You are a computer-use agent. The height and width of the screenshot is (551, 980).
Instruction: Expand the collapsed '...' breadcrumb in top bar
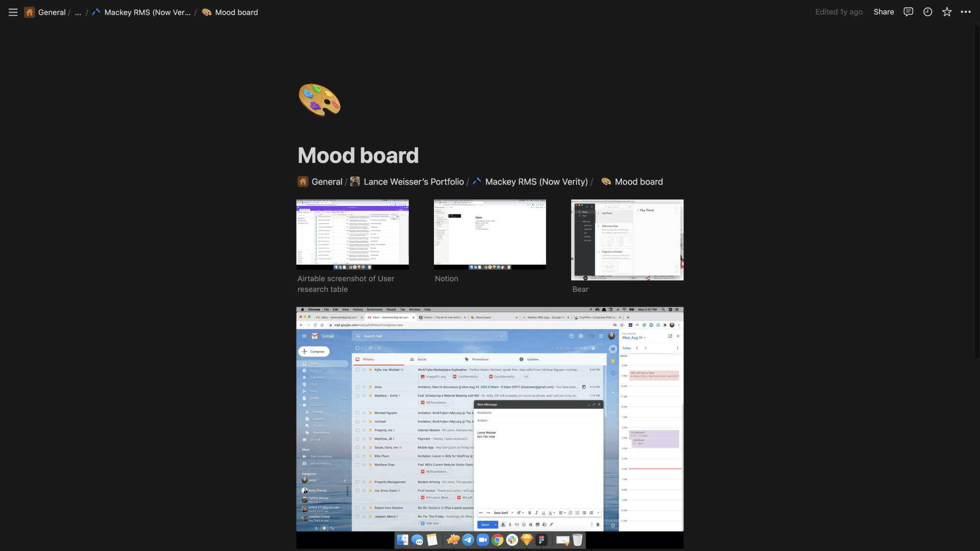[78, 12]
